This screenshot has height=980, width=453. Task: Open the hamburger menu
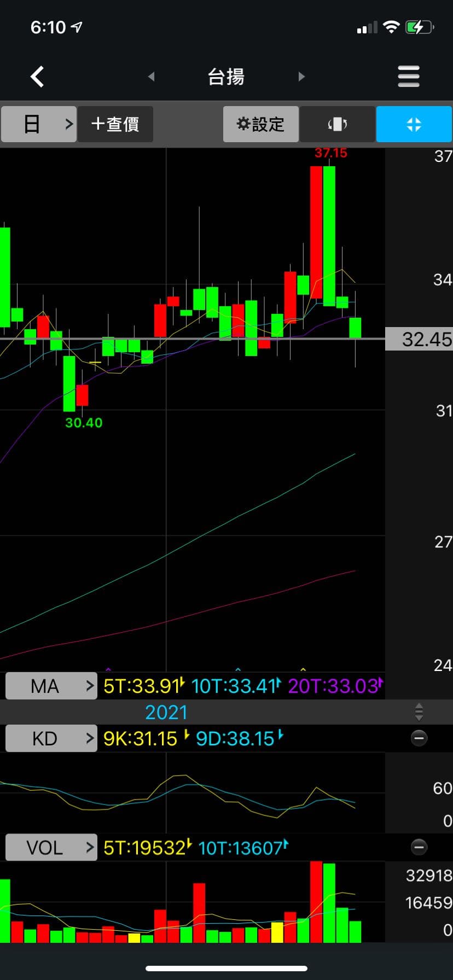(x=408, y=77)
